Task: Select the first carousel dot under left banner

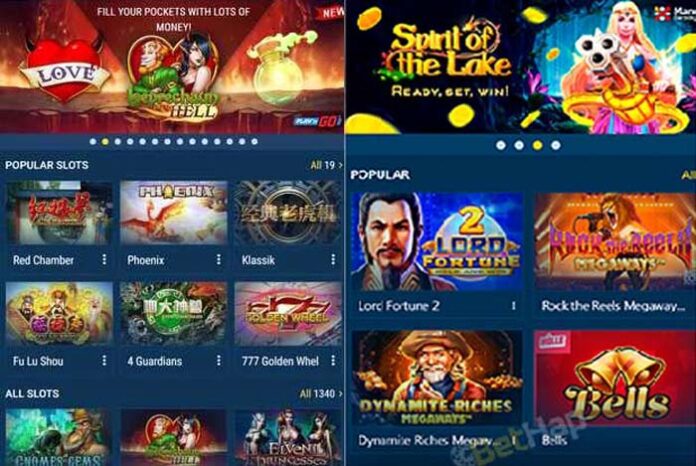Action: 93,142
